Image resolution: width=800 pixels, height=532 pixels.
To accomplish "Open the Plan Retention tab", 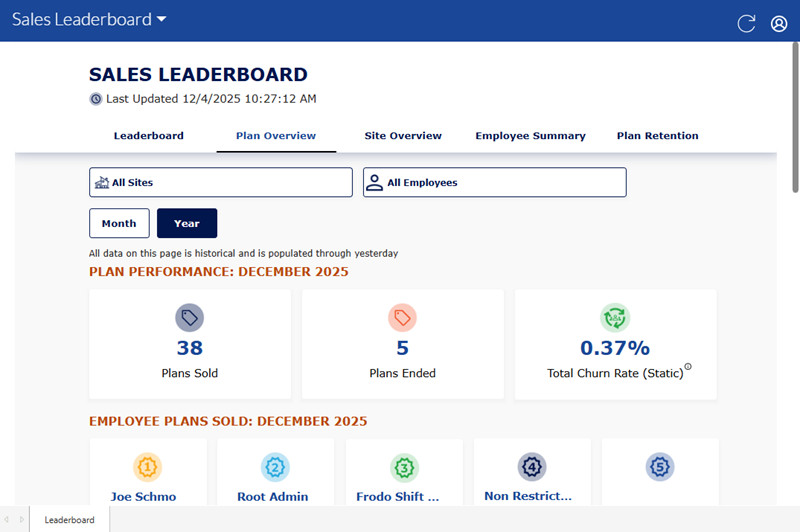I will pos(657,136).
